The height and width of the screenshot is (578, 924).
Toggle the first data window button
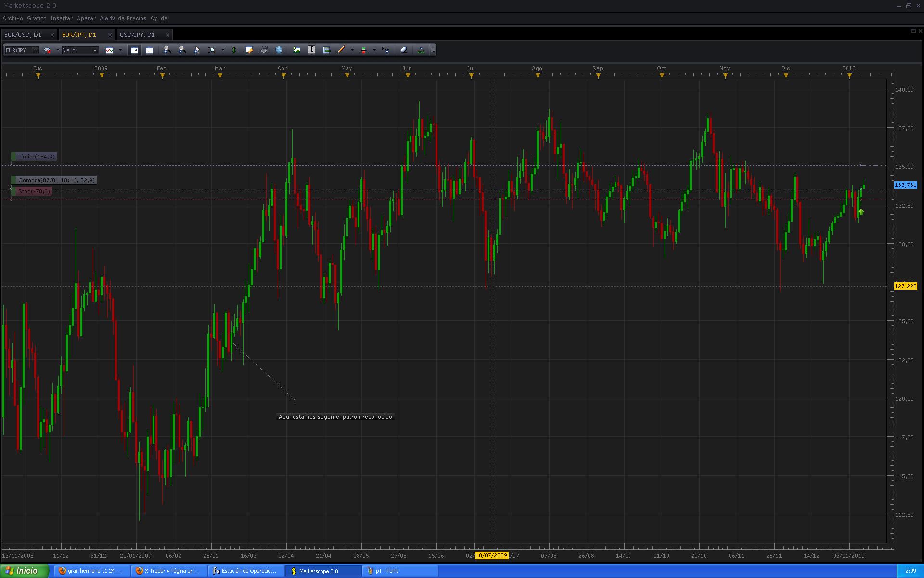(134, 50)
